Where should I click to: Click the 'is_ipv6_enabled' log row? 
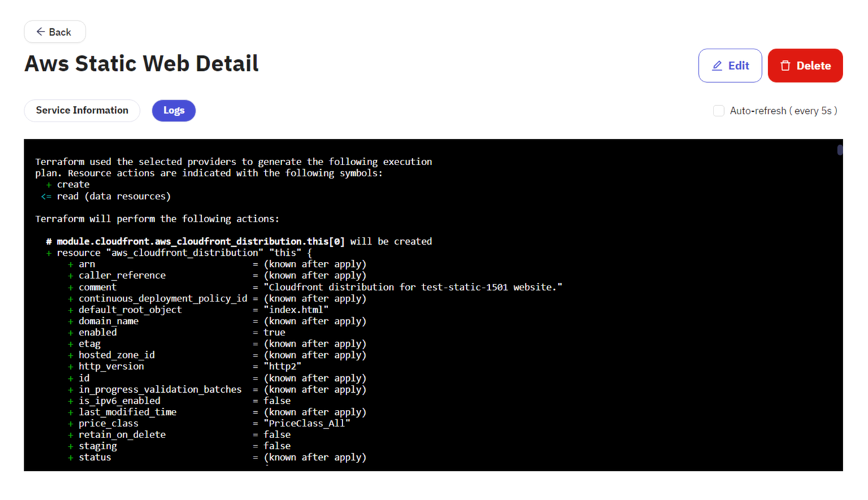click(179, 401)
